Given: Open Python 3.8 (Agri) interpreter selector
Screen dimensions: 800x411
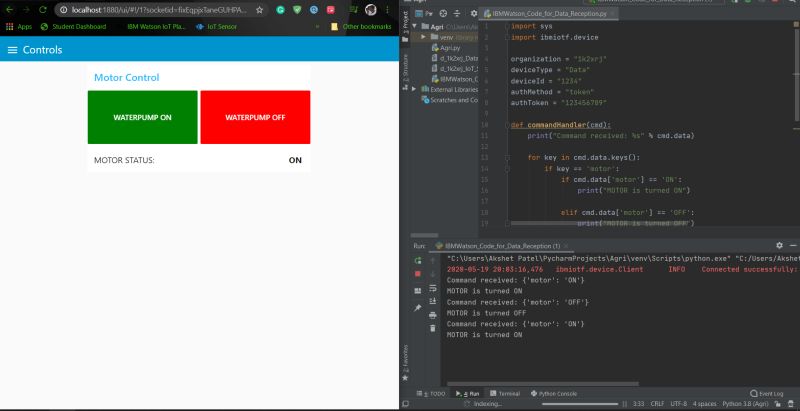Looking at the screenshot, I should click(745, 404).
